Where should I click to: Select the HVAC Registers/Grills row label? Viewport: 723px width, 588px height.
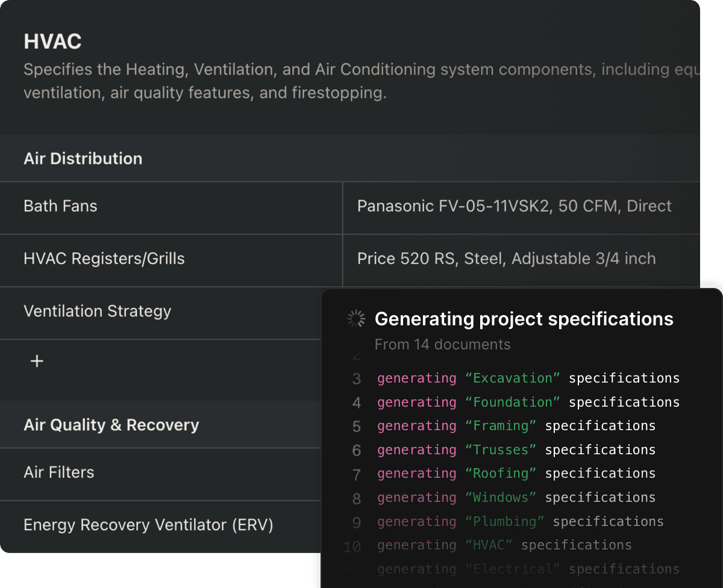pos(104,259)
